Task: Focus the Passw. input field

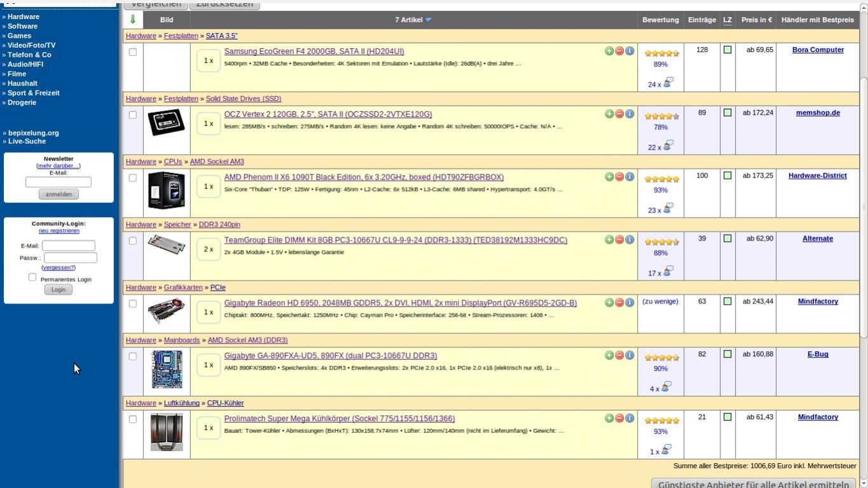Action: click(x=70, y=258)
